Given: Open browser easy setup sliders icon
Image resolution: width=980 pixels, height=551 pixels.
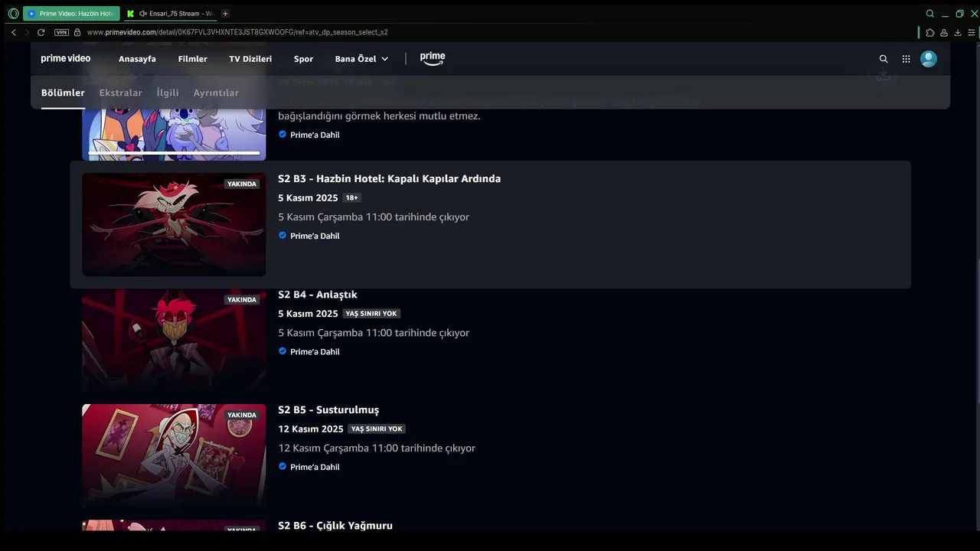Looking at the screenshot, I should 972,32.
